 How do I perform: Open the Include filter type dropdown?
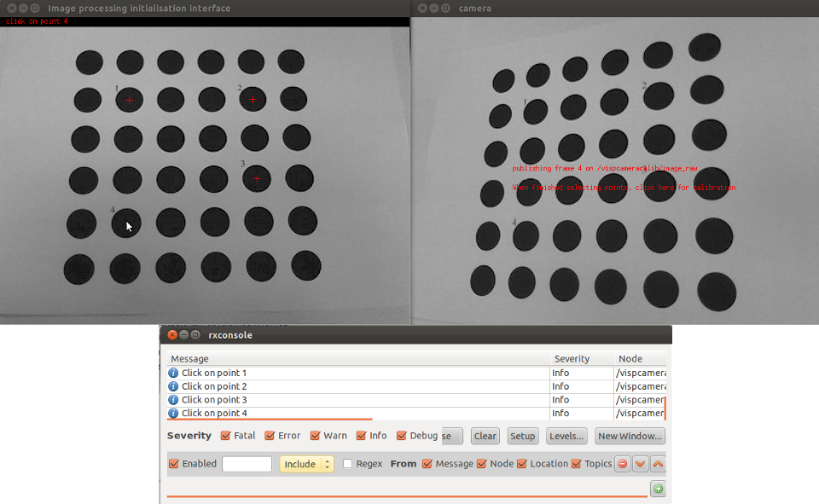click(x=306, y=464)
